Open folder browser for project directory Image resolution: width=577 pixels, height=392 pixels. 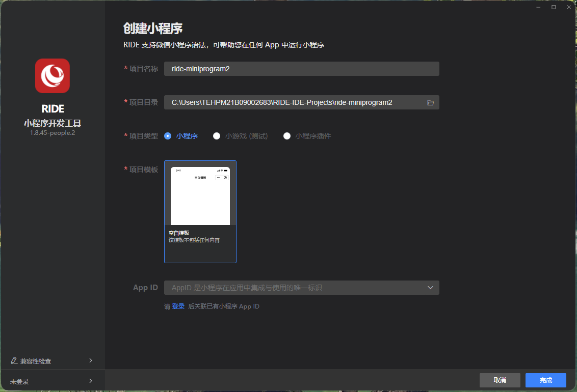click(430, 102)
